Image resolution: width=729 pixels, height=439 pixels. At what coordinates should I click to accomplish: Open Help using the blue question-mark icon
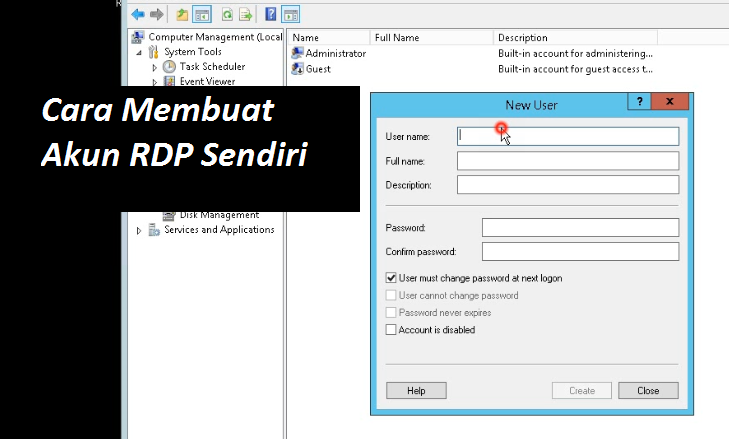tap(271, 15)
